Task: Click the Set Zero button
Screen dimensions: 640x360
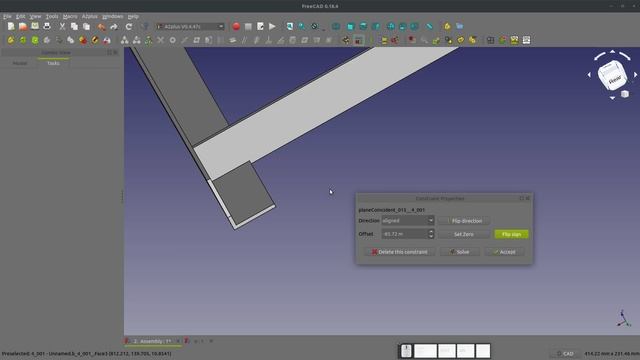Action: [x=464, y=234]
